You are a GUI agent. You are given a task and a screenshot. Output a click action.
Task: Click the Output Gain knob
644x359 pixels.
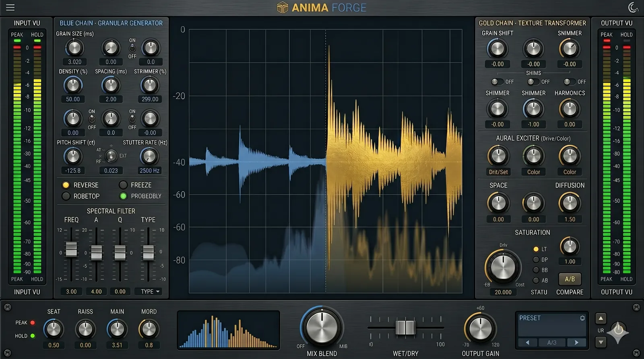(x=481, y=328)
